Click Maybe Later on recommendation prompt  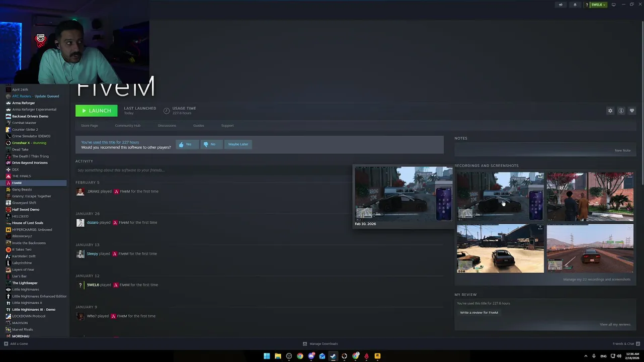(x=238, y=144)
